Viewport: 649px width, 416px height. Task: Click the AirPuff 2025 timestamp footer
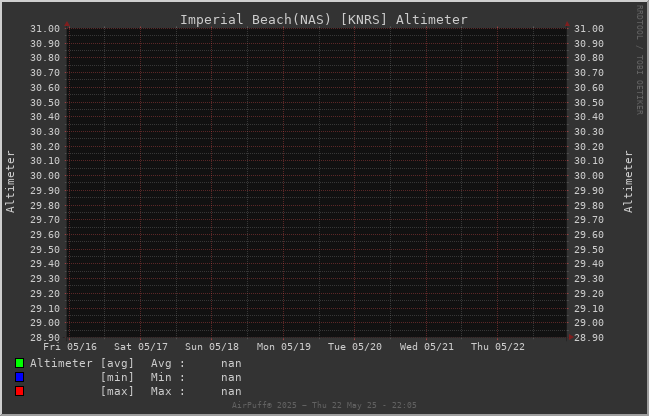(x=324, y=405)
